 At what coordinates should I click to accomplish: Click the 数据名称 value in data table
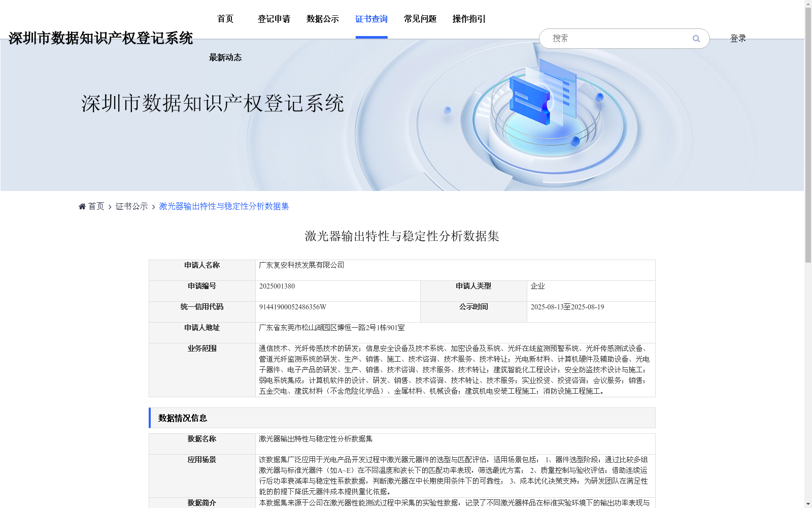point(316,439)
